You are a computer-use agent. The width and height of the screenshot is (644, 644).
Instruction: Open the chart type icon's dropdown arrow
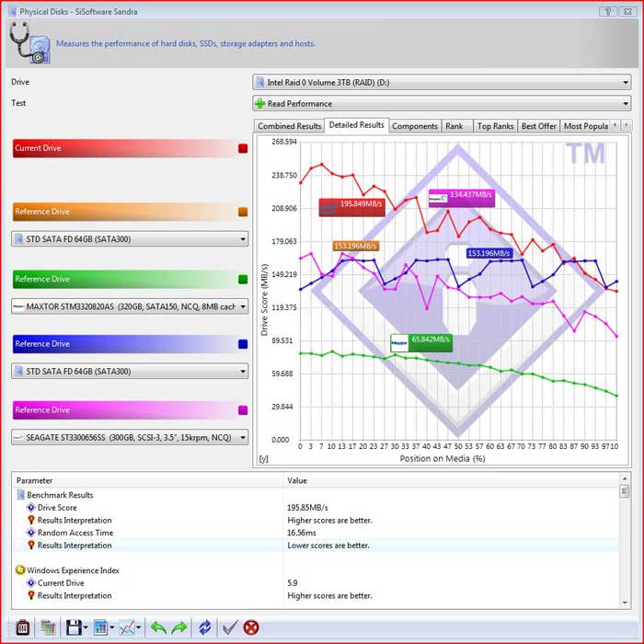111,627
